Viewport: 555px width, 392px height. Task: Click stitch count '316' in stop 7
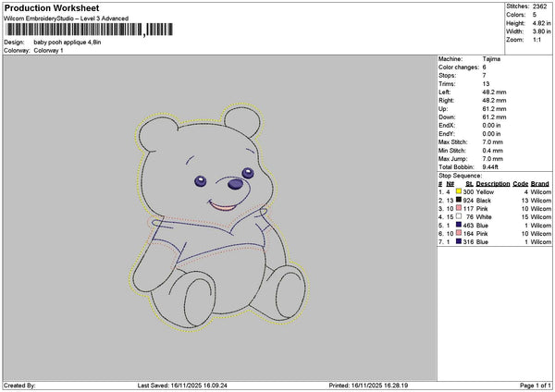[x=468, y=242]
